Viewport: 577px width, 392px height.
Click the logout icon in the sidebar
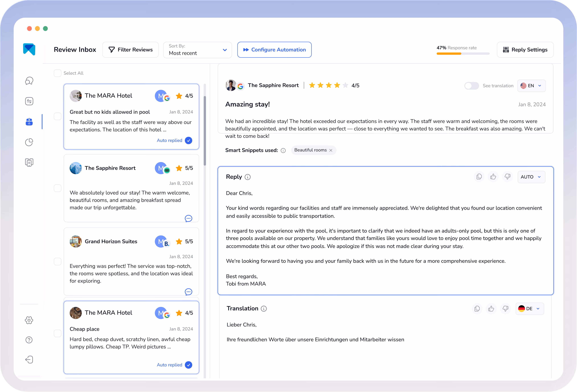click(x=29, y=360)
